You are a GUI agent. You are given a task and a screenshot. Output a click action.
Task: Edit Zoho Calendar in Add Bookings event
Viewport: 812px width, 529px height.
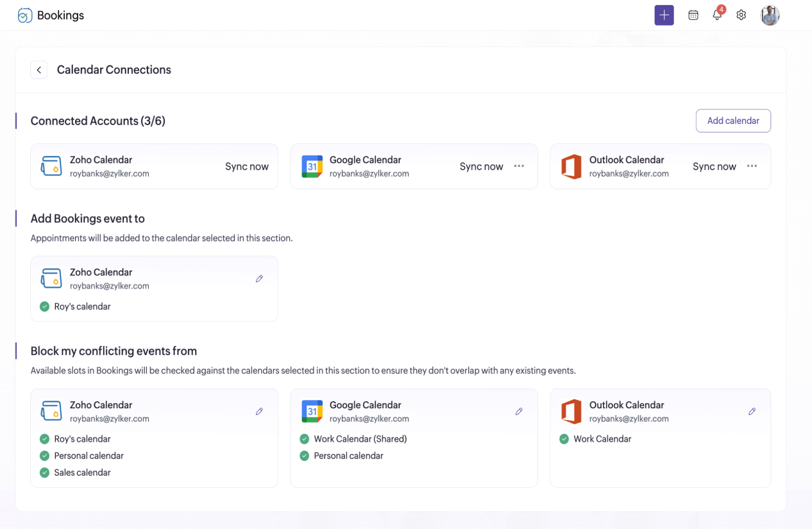point(259,279)
